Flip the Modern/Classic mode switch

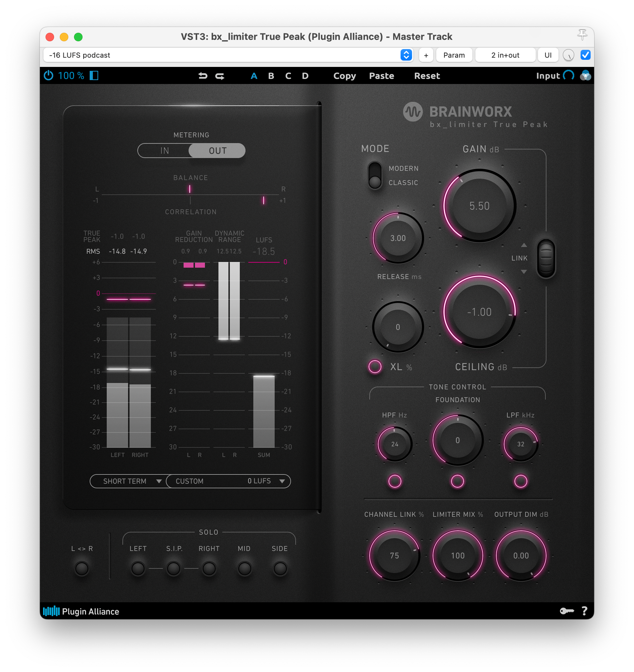click(375, 175)
